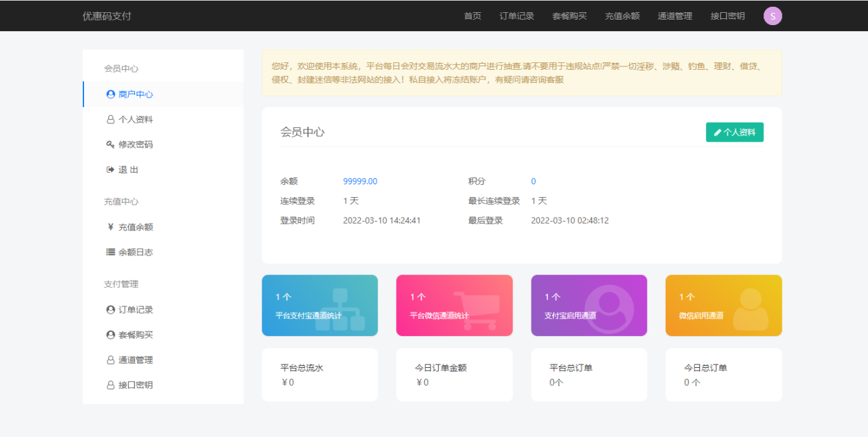The image size is (868, 437).
Task: Click the 商户中心 sidebar person icon
Action: pos(111,95)
